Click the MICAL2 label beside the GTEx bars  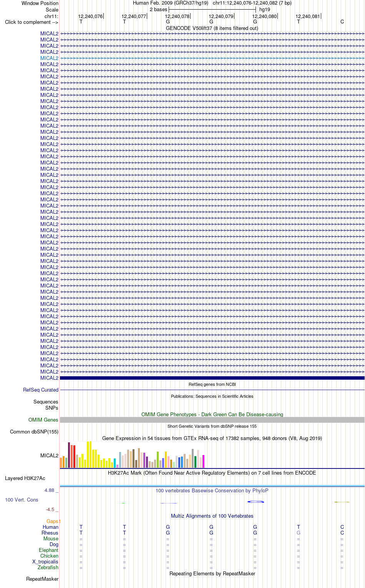[x=49, y=456]
